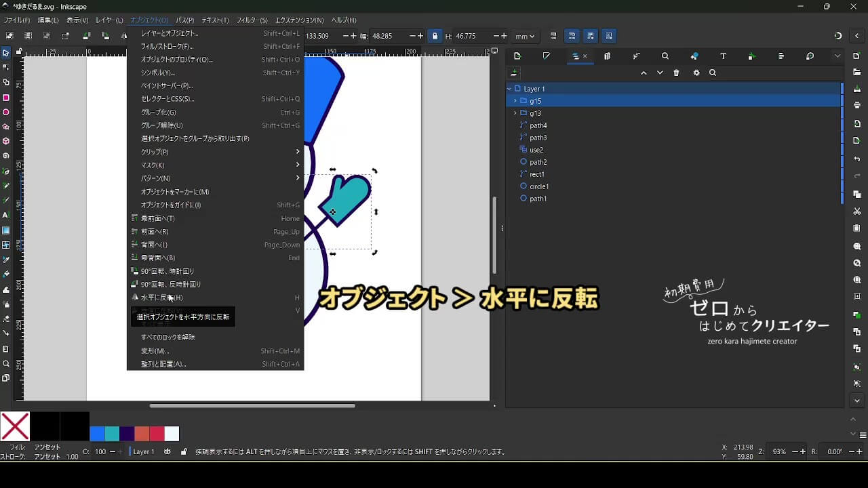Viewport: 868px width, 488px height.
Task: Select the Text tool in toolbox
Action: (6, 215)
